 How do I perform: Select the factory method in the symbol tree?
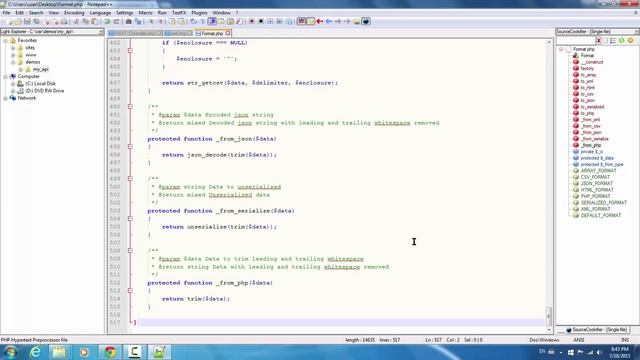click(x=587, y=69)
